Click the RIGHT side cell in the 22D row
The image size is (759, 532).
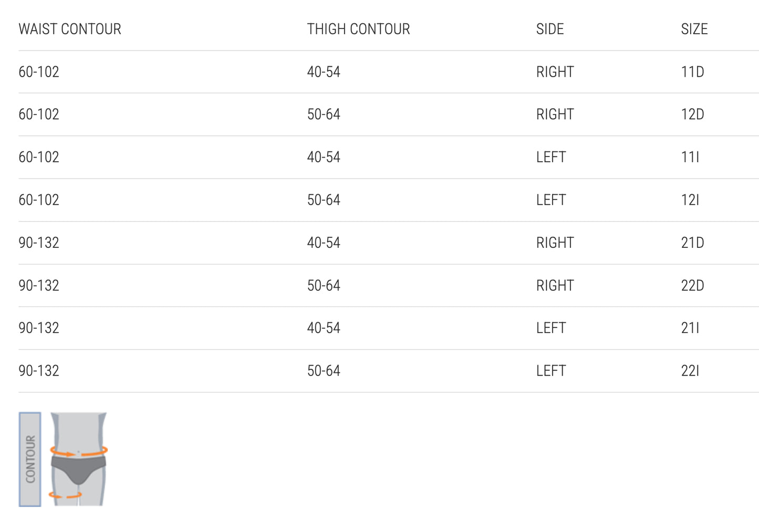(x=555, y=286)
